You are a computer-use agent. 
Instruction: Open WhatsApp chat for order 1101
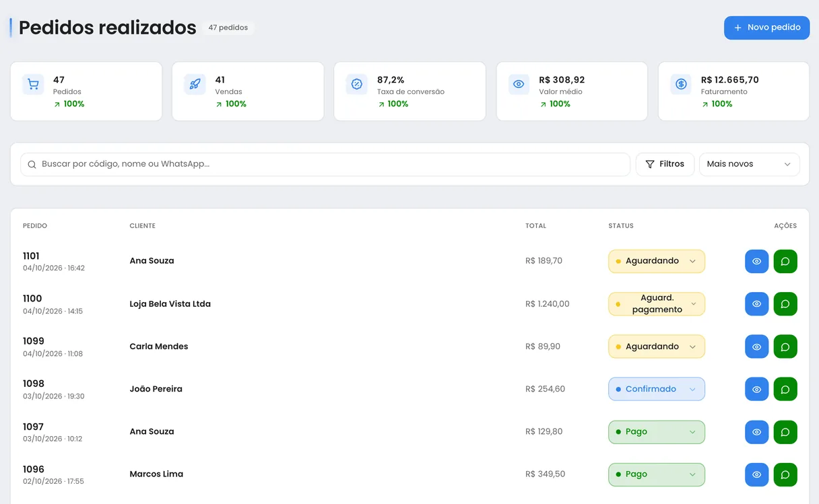[785, 261]
